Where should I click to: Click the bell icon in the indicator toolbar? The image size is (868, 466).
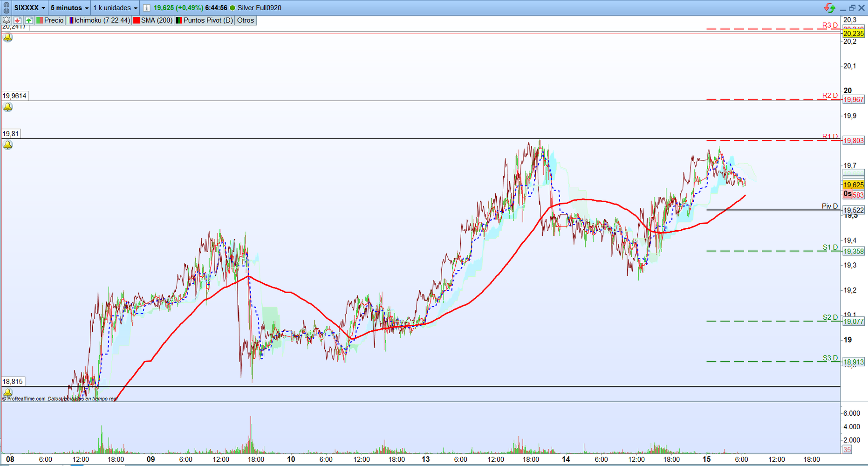(7, 21)
